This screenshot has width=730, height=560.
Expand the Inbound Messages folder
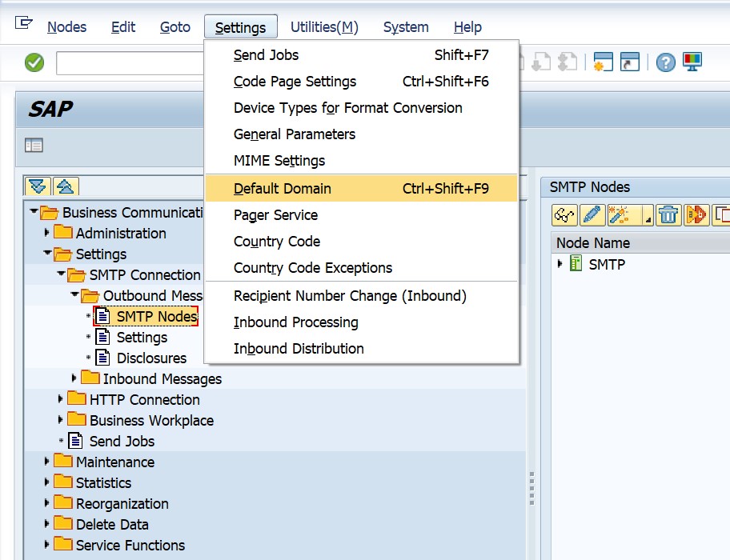[x=74, y=378]
